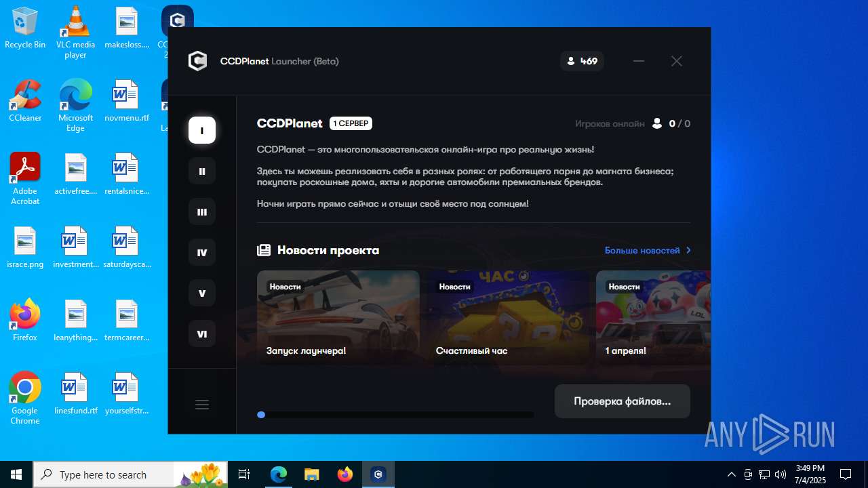The width and height of the screenshot is (868, 488).
Task: Select server VI in sidebar
Action: [202, 333]
